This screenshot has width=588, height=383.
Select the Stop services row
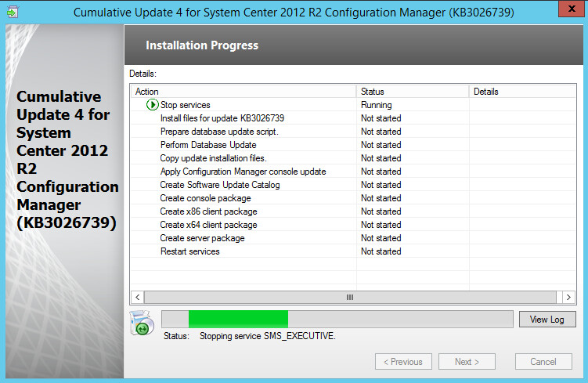[185, 105]
